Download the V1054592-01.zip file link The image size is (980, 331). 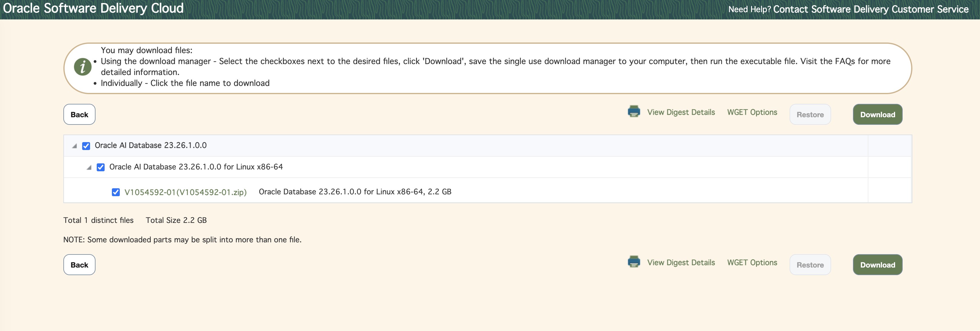point(185,192)
